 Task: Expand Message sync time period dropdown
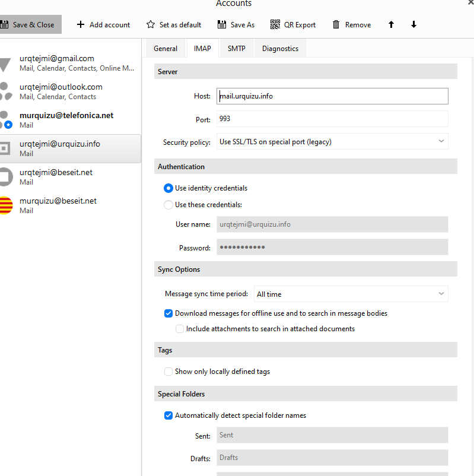(351, 294)
